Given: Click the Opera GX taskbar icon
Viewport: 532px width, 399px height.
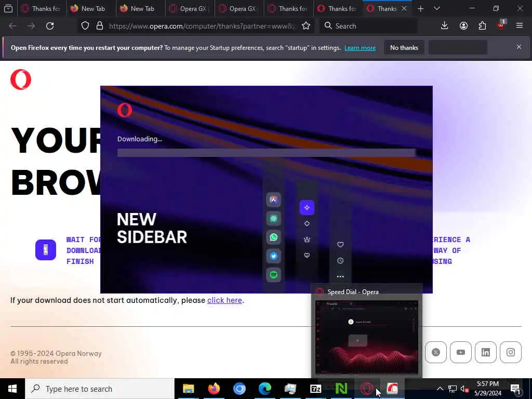Looking at the screenshot, I should [367, 389].
